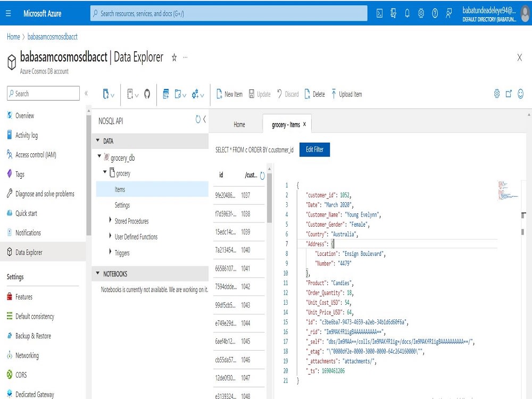Click the GitHub connect icon
532x399 pixels.
[147, 94]
